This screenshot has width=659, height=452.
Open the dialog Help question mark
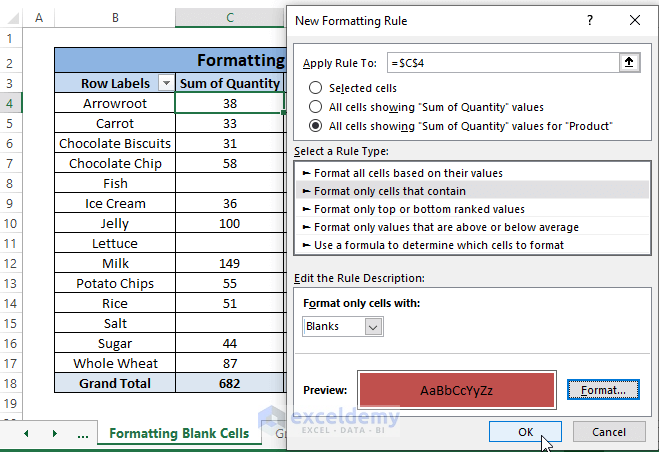(x=590, y=20)
